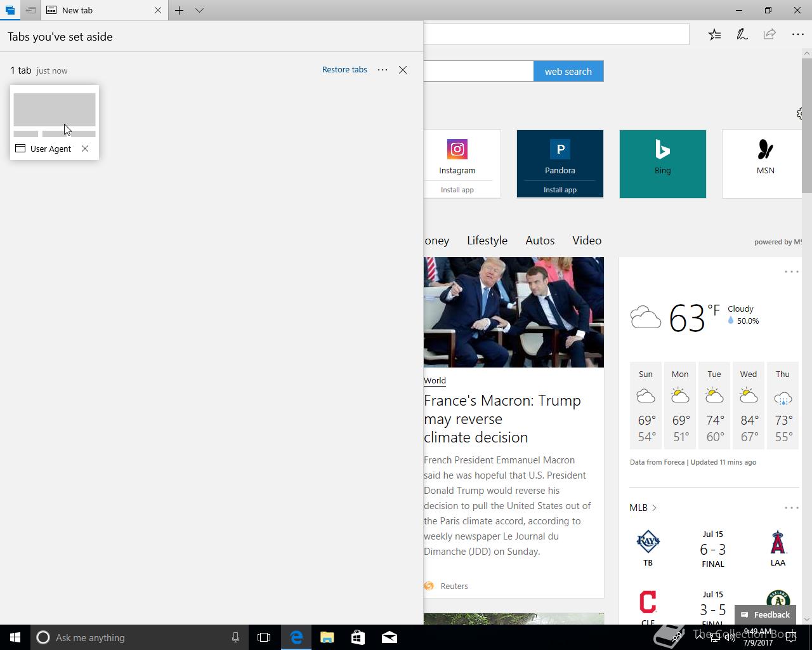Click in the web search input box
Viewport: 812px width, 650px height.
coord(478,71)
